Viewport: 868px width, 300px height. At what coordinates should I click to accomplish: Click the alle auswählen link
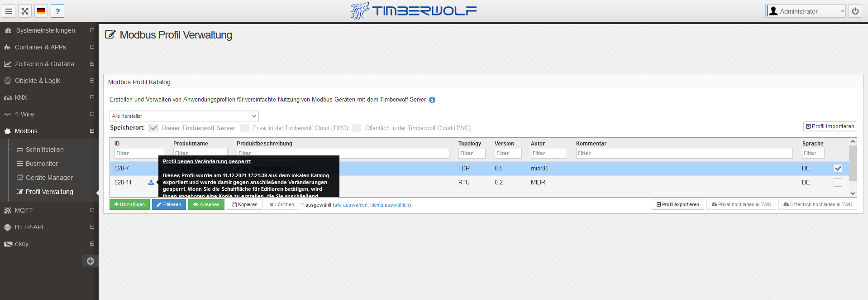[351, 205]
